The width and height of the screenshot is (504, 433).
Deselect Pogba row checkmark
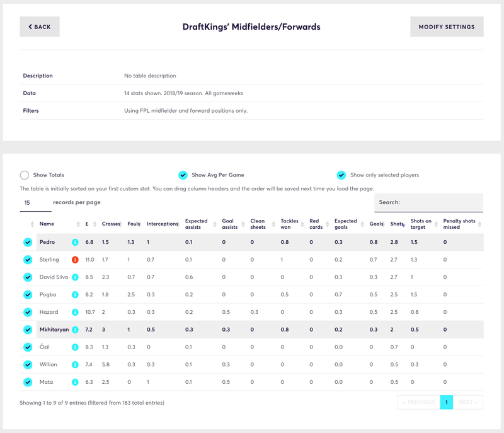click(28, 294)
